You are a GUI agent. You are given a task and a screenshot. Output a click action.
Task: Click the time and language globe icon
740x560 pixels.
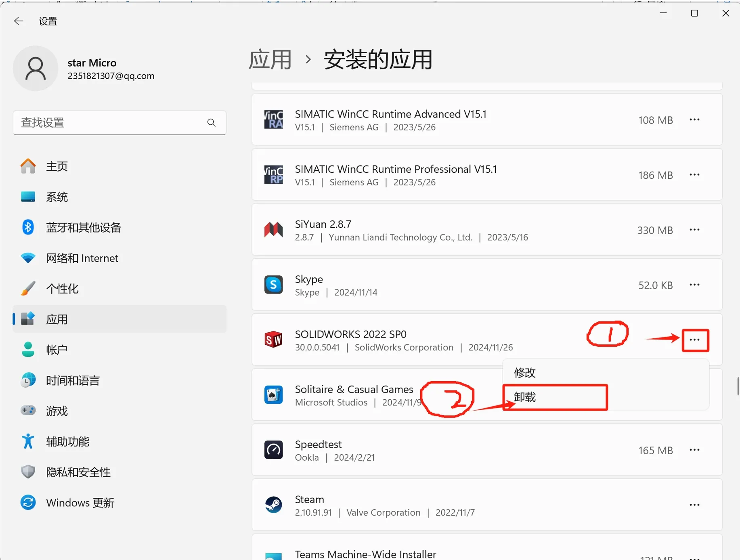(x=28, y=380)
